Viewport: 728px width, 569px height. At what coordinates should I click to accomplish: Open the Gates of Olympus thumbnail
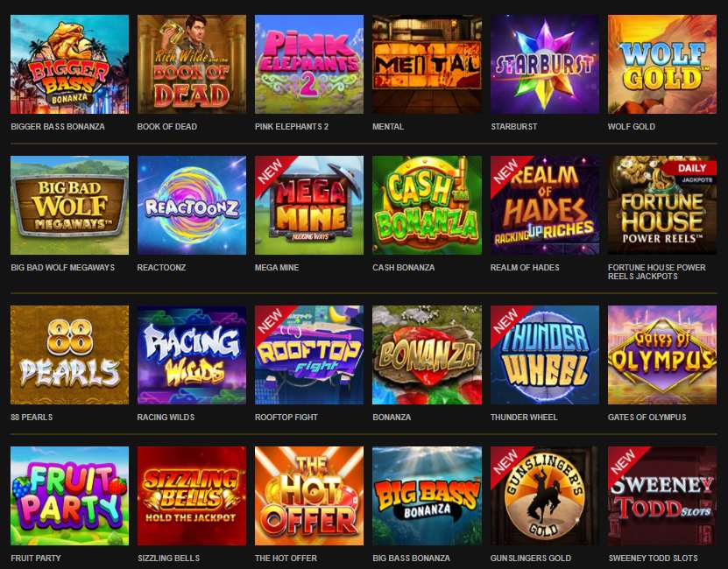[x=662, y=355]
